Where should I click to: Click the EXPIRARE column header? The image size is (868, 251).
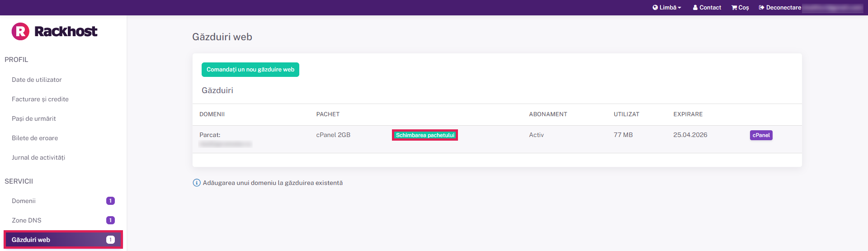pos(688,114)
